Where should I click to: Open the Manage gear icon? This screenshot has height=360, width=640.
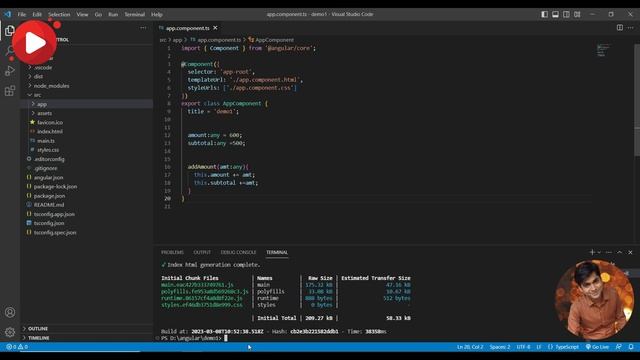tap(10, 332)
